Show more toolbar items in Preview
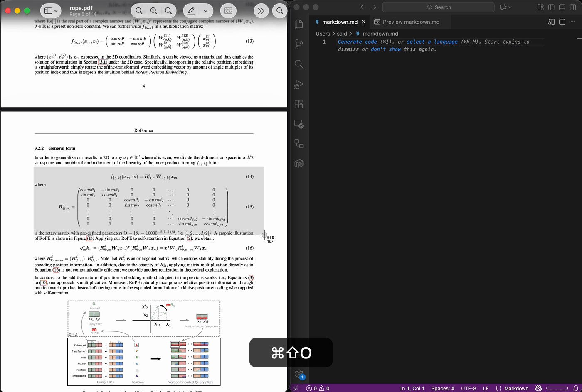 (261, 11)
